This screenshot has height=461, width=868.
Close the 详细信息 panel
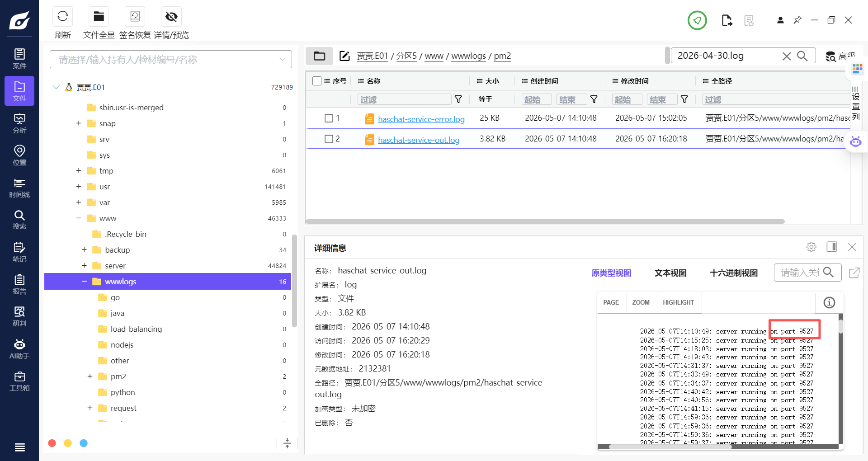(852, 247)
